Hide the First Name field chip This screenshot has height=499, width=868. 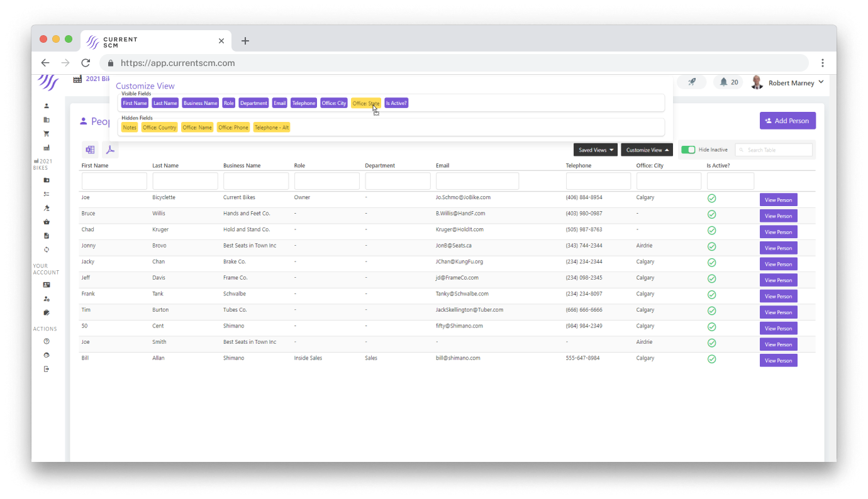[x=135, y=103]
